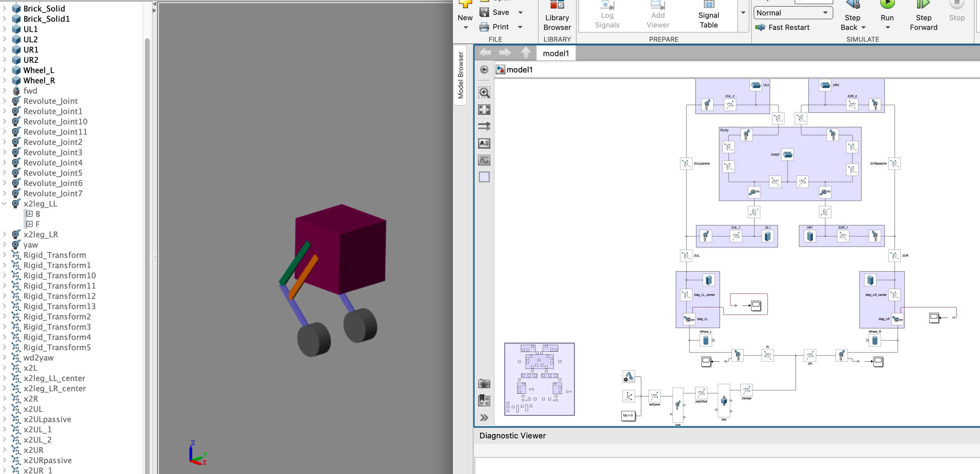980x474 pixels.
Task: Click Hide/Show Explorer Bar circle icon
Action: 484,70
